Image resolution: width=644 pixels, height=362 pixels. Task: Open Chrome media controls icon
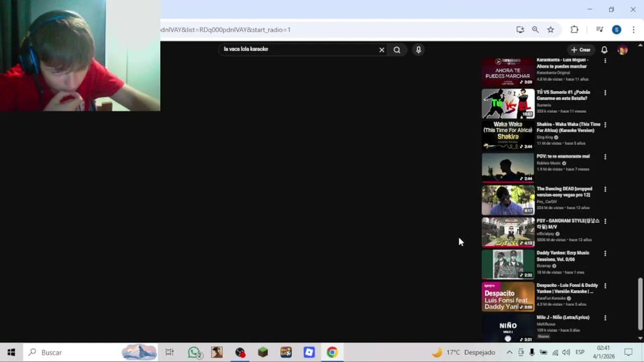pyautogui.click(x=599, y=30)
